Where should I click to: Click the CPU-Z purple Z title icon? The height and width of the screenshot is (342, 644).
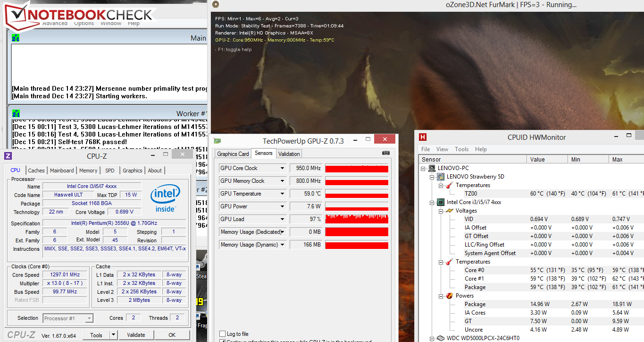pyautogui.click(x=8, y=156)
